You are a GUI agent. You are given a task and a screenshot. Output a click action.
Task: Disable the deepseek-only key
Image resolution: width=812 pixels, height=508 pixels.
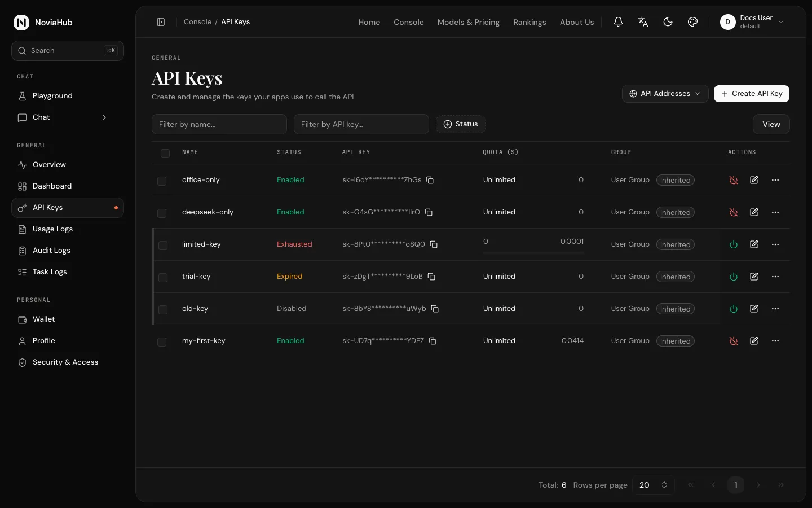tap(734, 212)
